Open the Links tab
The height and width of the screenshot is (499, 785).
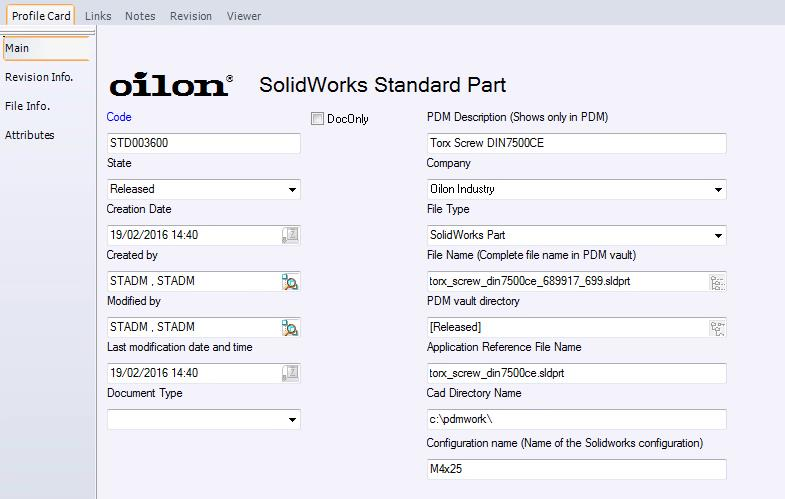[x=98, y=16]
